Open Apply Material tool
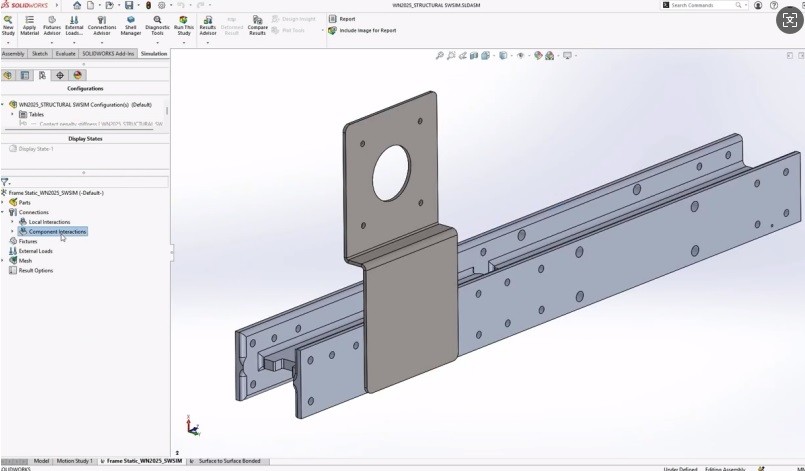The width and height of the screenshot is (805, 471). click(29, 26)
